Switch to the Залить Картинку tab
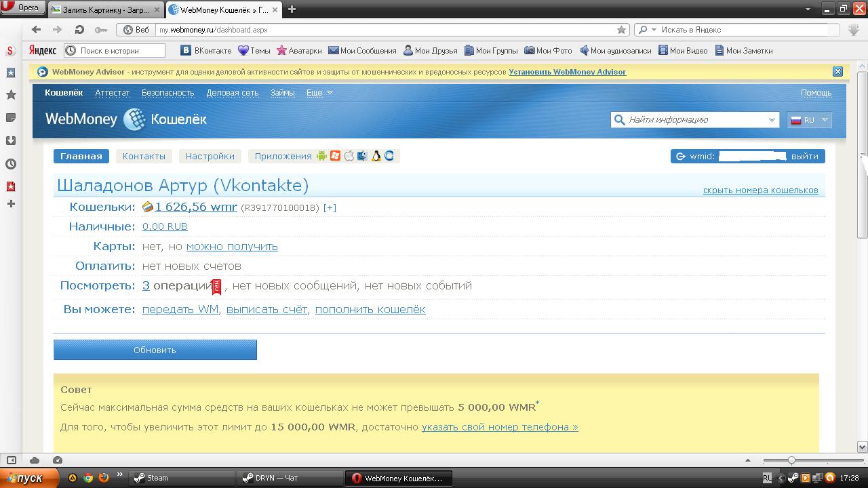This screenshot has height=488, width=868. (x=105, y=9)
